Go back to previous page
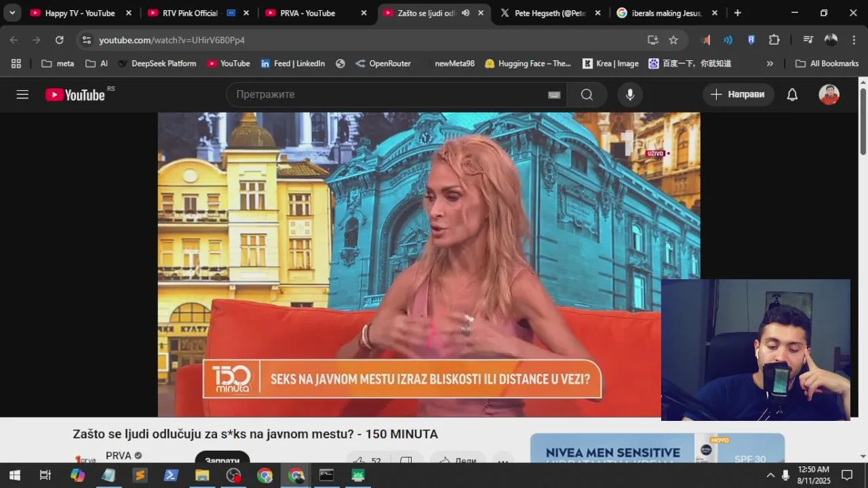 pos(14,40)
